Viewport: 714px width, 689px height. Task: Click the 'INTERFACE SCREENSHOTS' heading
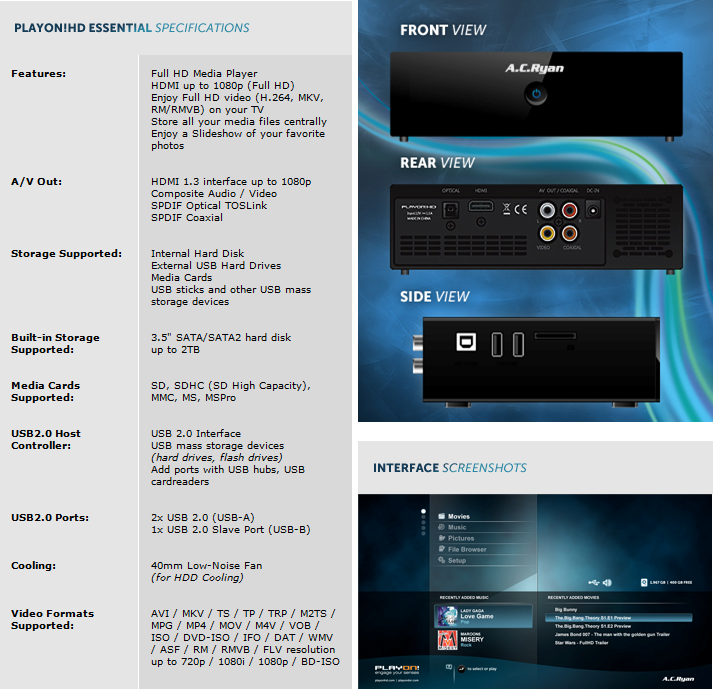pyautogui.click(x=449, y=468)
